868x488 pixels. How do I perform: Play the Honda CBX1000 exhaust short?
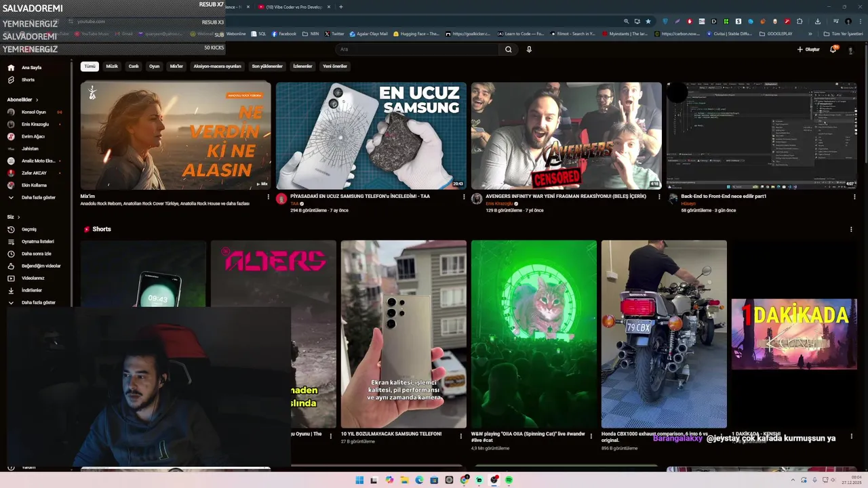point(664,334)
